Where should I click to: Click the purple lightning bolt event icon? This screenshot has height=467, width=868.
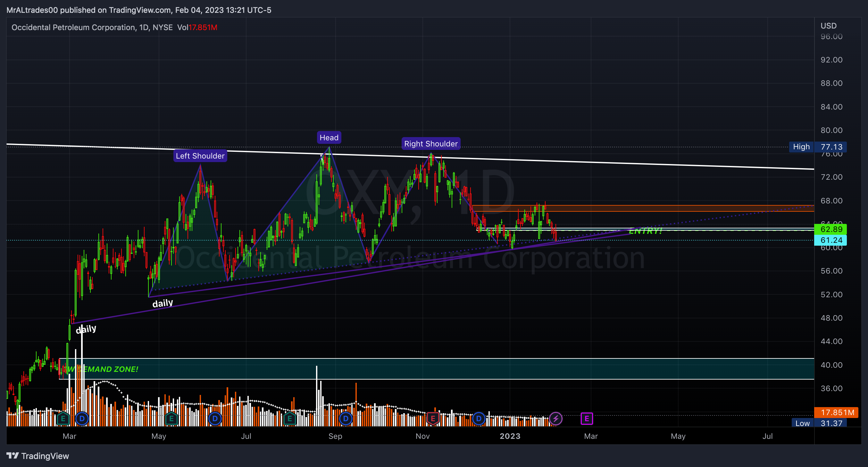(x=555, y=419)
